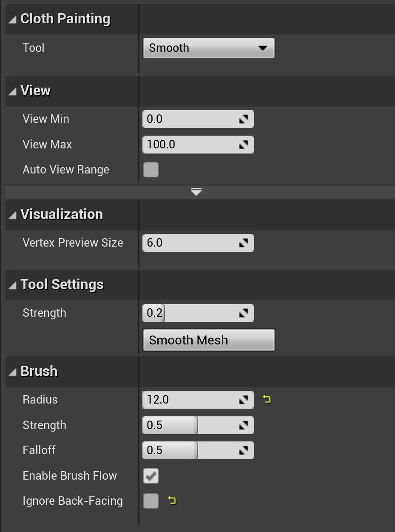Collapse the Visualization section
The height and width of the screenshot is (532, 395).
13,215
